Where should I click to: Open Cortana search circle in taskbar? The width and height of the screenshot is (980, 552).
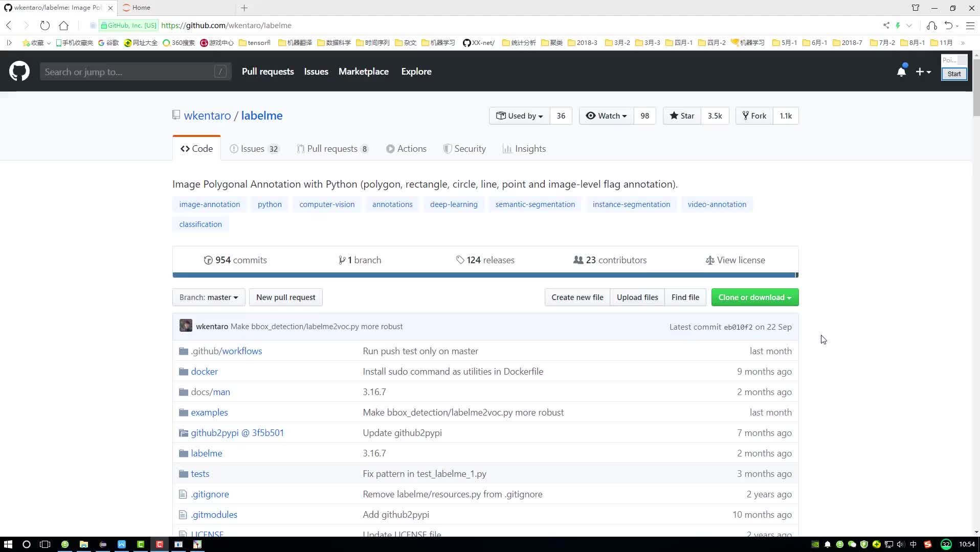click(x=27, y=544)
